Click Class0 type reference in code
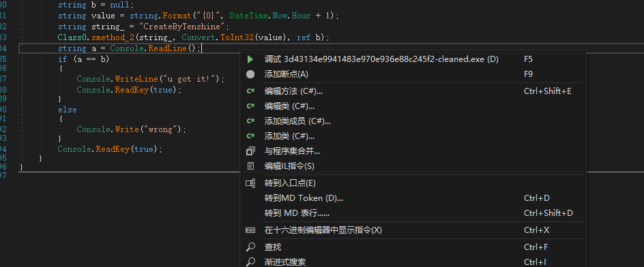The height and width of the screenshot is (267, 644). tap(72, 37)
